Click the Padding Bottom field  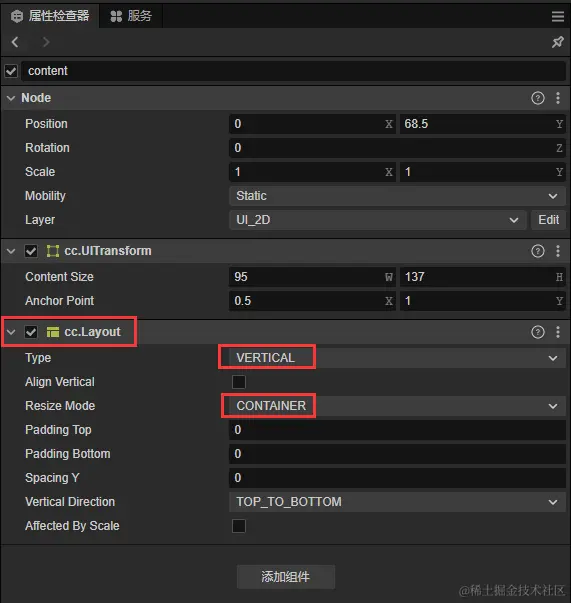[x=397, y=454]
